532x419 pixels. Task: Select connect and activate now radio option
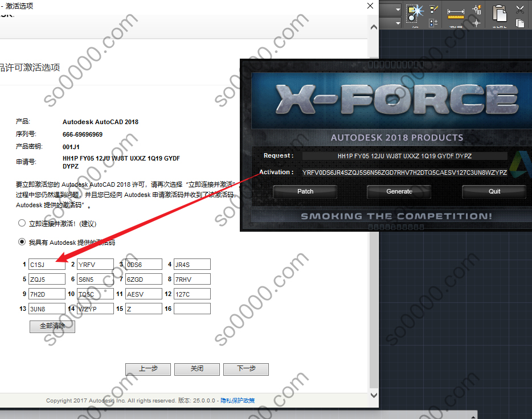[x=22, y=223]
